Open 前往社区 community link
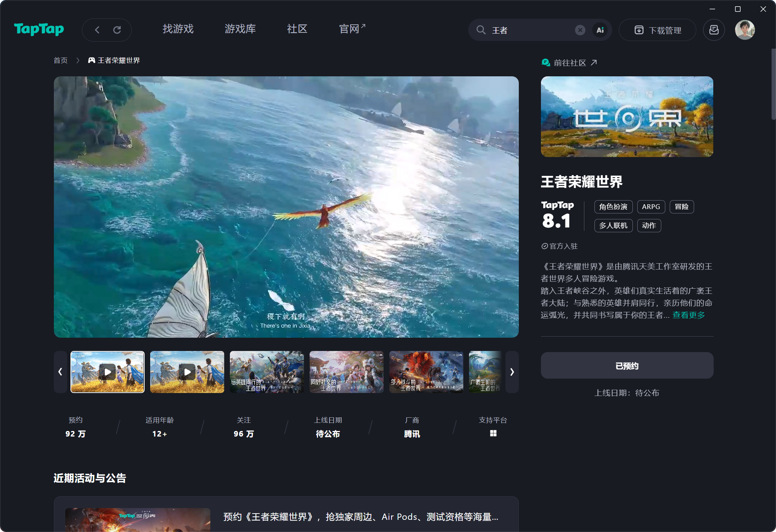 coord(569,63)
